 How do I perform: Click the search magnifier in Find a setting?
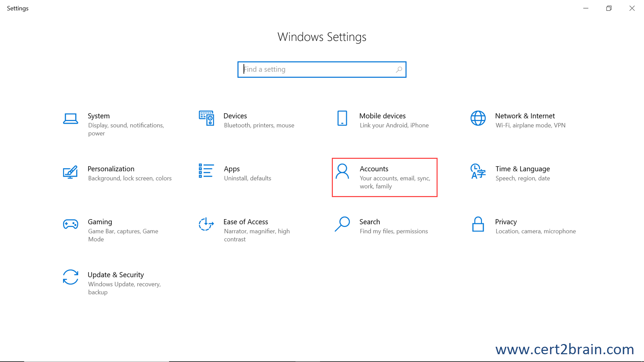[399, 69]
